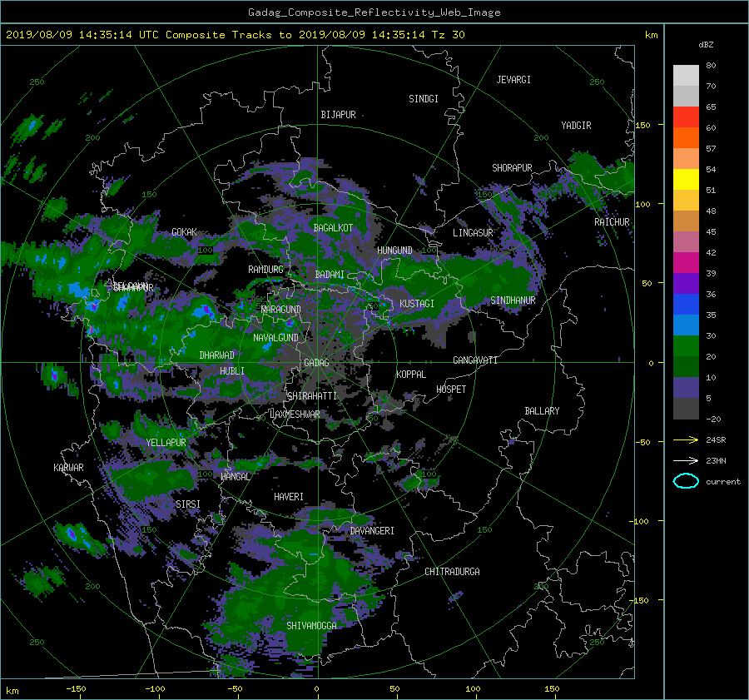This screenshot has height=700, width=749.
Task: Click the JEVARGI city label
Action: coord(513,80)
